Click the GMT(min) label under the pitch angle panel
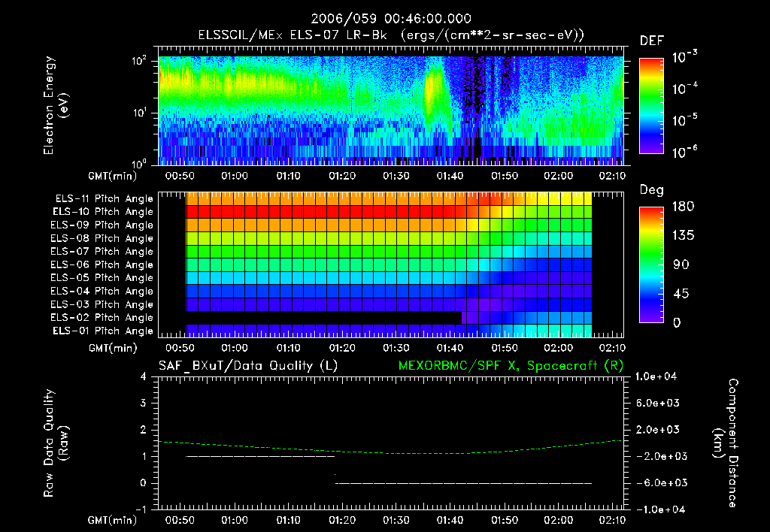This screenshot has width=770, height=532. point(112,349)
